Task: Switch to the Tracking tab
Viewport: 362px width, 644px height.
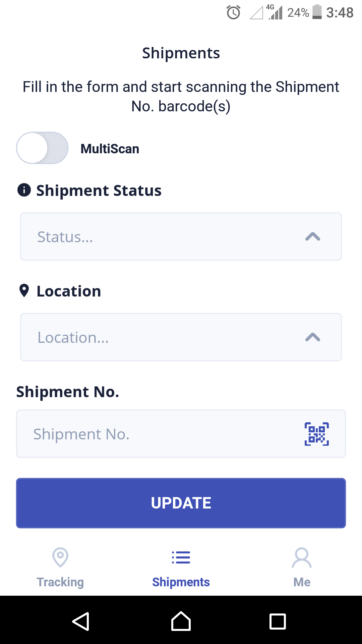Action: tap(60, 582)
